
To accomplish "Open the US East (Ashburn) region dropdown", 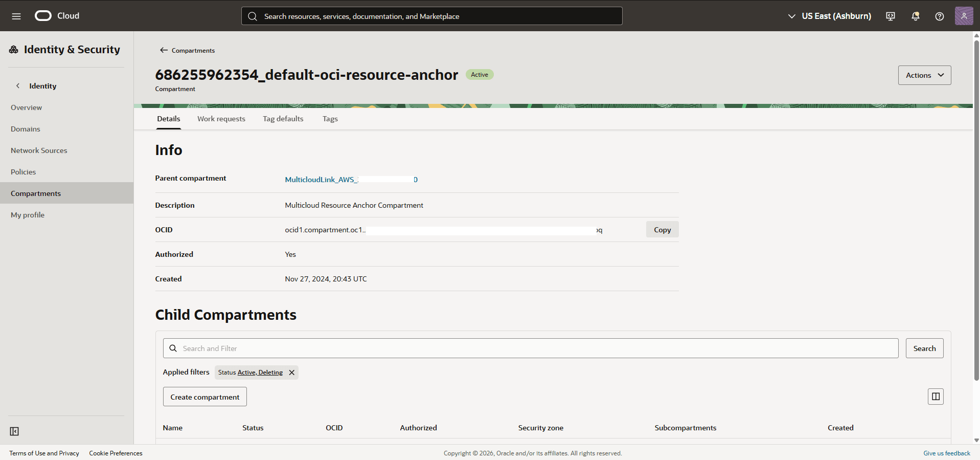I will pyautogui.click(x=829, y=16).
